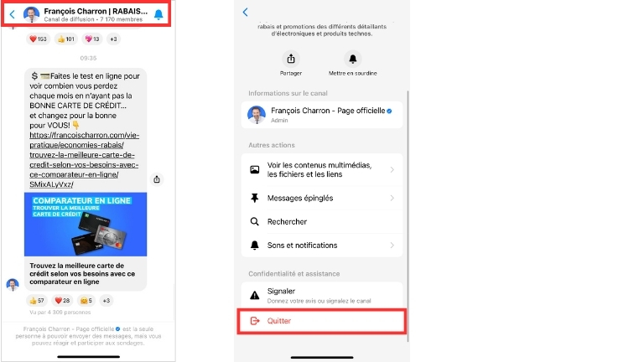Viewport: 644px width, 362px height.
Task: Tap the Rechercher magnifying glass icon
Action: click(x=255, y=221)
